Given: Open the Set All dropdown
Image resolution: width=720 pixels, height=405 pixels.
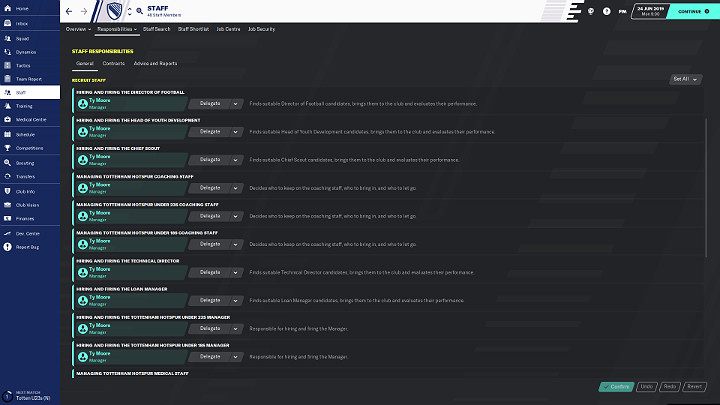Looking at the screenshot, I should 680,79.
